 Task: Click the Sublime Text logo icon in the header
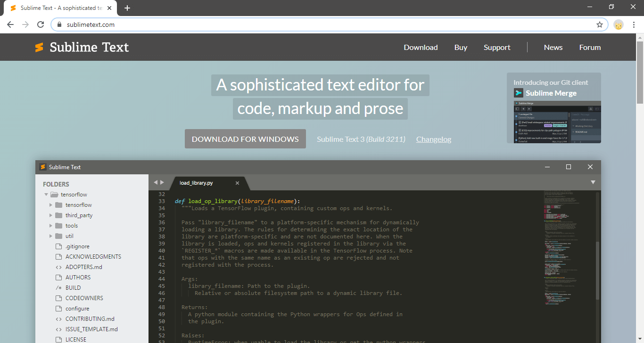click(39, 47)
